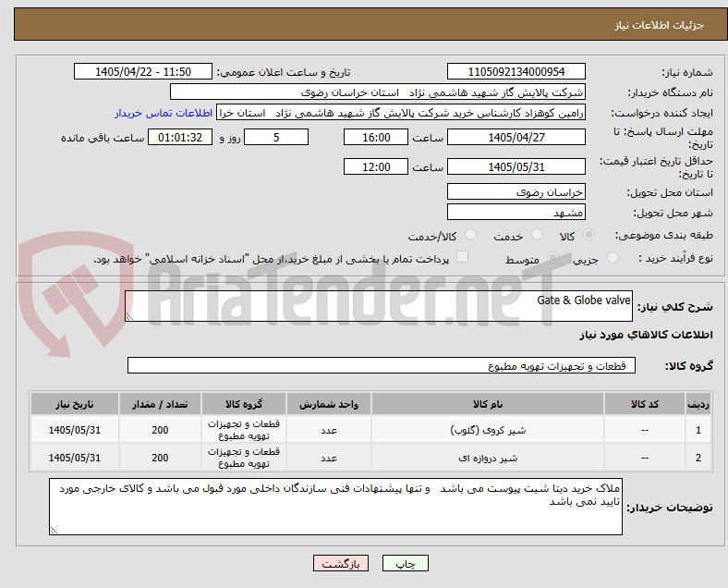Click the گروه کالا field

click(382, 365)
